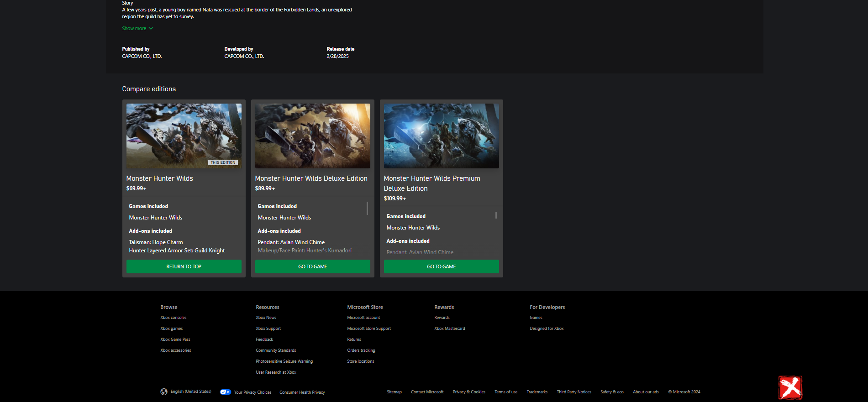The image size is (868, 402).
Task: Open Store locations link
Action: coord(361,361)
